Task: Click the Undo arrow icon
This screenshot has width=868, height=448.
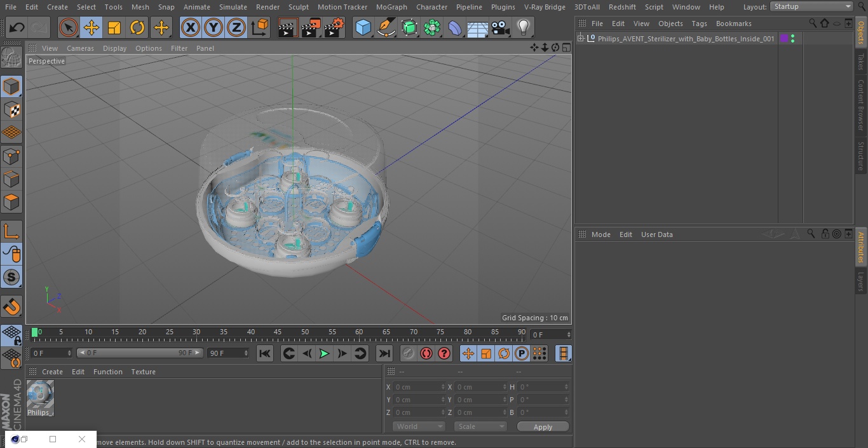Action: [17, 27]
